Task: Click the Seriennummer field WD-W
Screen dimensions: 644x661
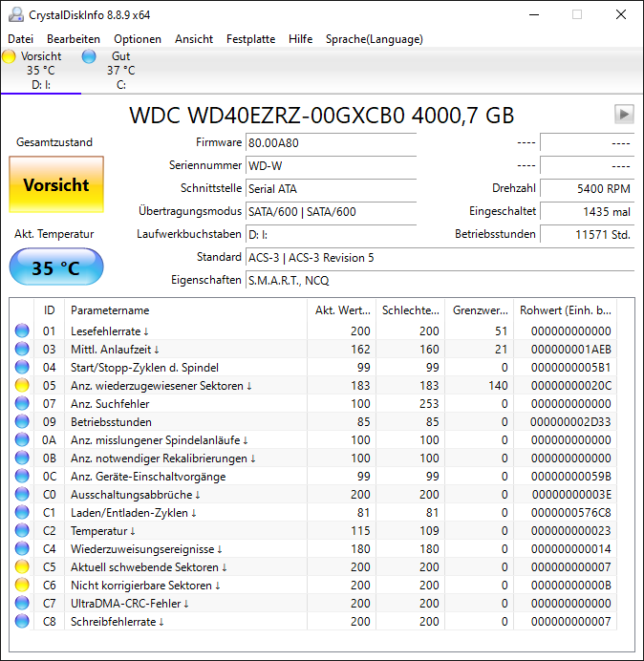Action: pos(331,165)
